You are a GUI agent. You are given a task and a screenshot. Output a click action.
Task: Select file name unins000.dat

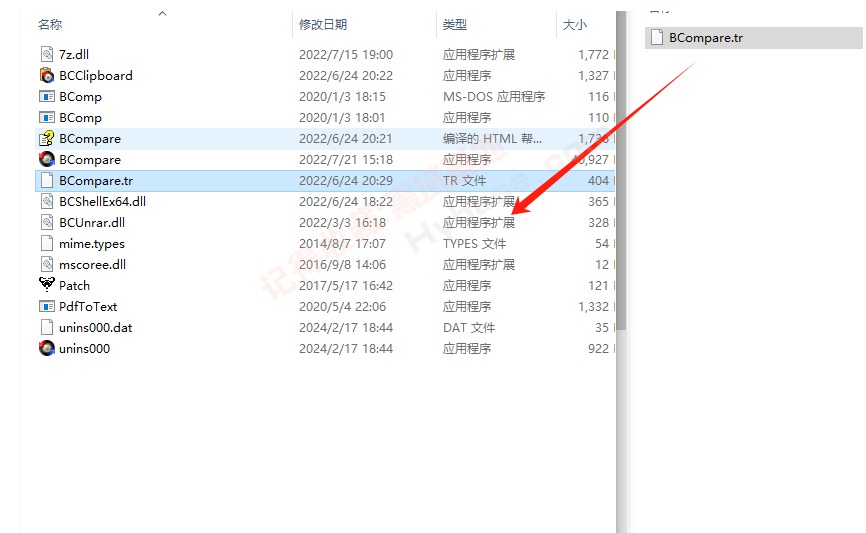(96, 327)
